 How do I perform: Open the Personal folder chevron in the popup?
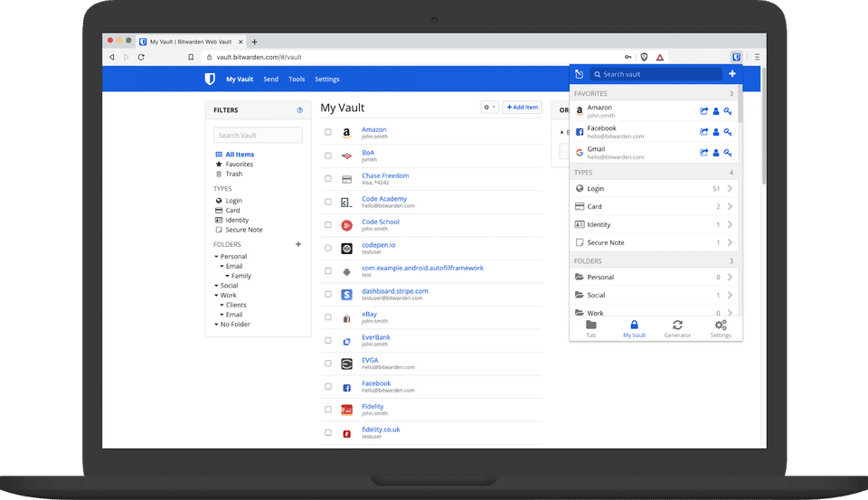point(731,277)
